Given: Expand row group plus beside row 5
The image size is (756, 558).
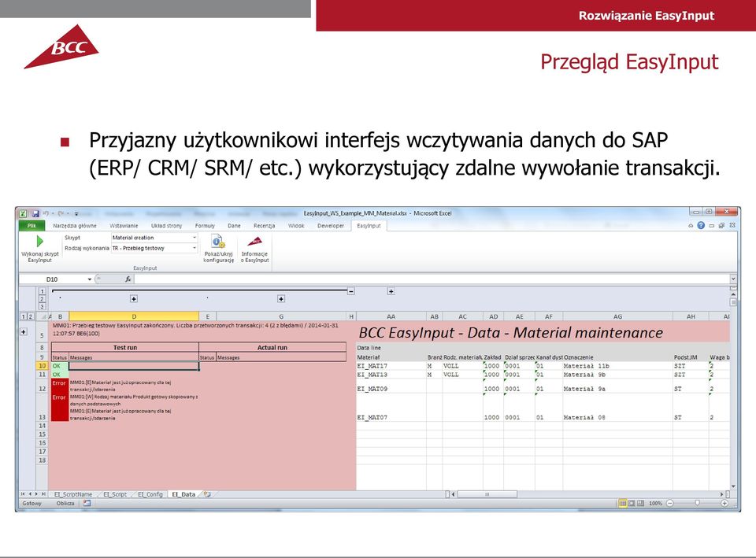Looking at the screenshot, I should [23, 331].
